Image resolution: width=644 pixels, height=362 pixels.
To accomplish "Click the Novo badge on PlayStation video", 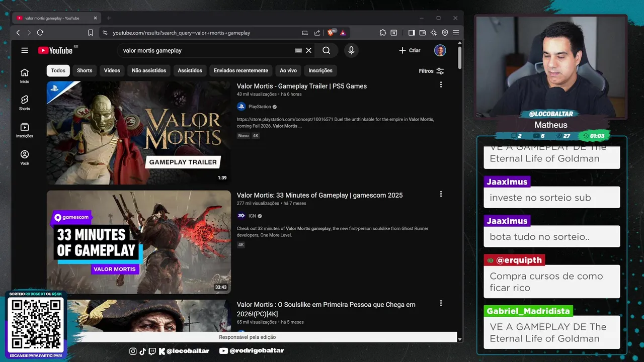I will (244, 136).
